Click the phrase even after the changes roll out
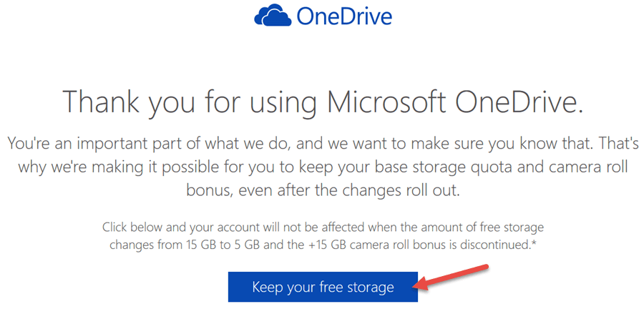The width and height of the screenshot is (644, 309). point(342,191)
